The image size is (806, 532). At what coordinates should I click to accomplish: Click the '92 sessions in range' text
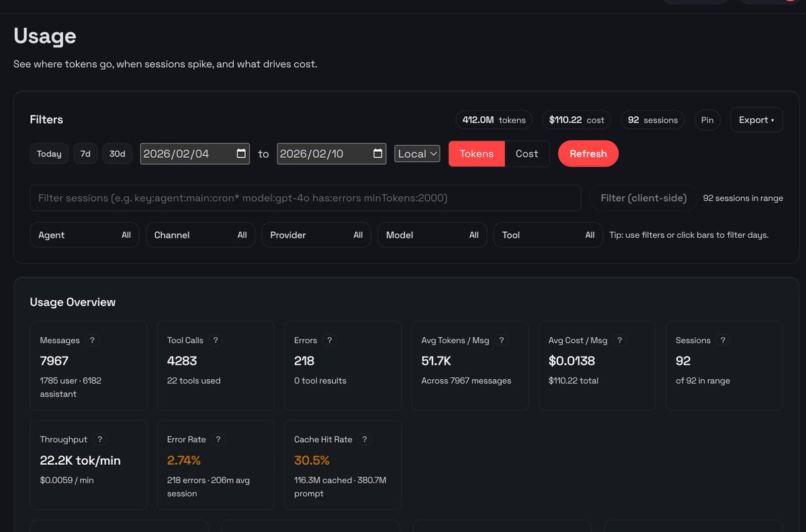point(743,198)
